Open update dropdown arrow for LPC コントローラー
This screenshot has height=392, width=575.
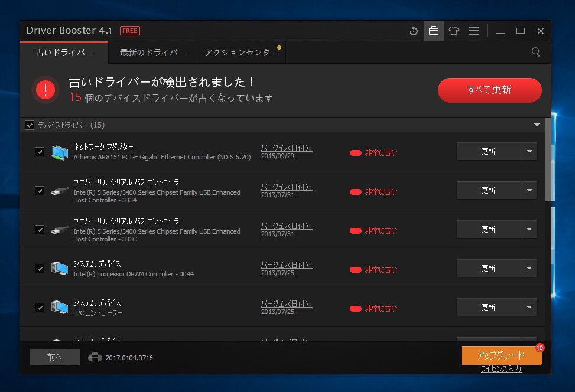pyautogui.click(x=529, y=307)
